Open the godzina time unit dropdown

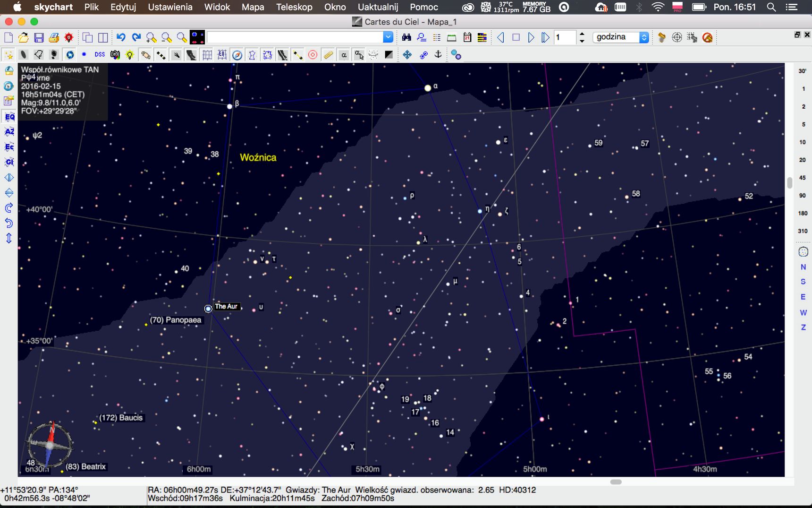pyautogui.click(x=621, y=37)
